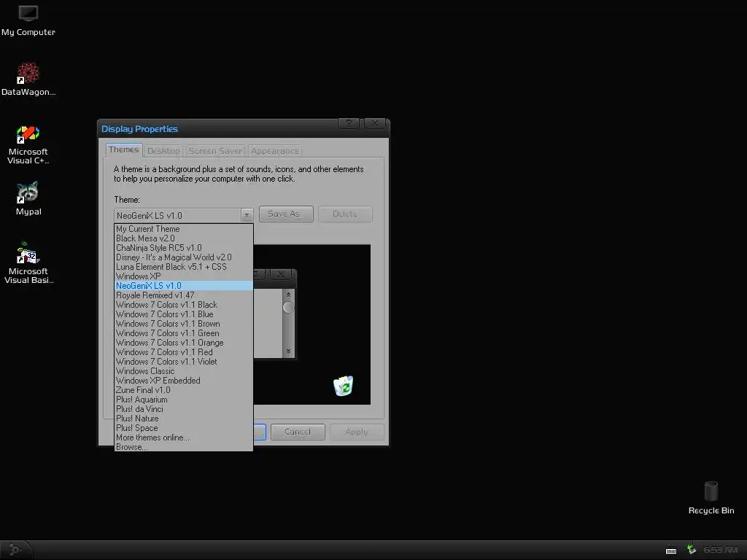Pick Royale Remixed v1.47 theme
This screenshot has height=560, width=747.
183,295
